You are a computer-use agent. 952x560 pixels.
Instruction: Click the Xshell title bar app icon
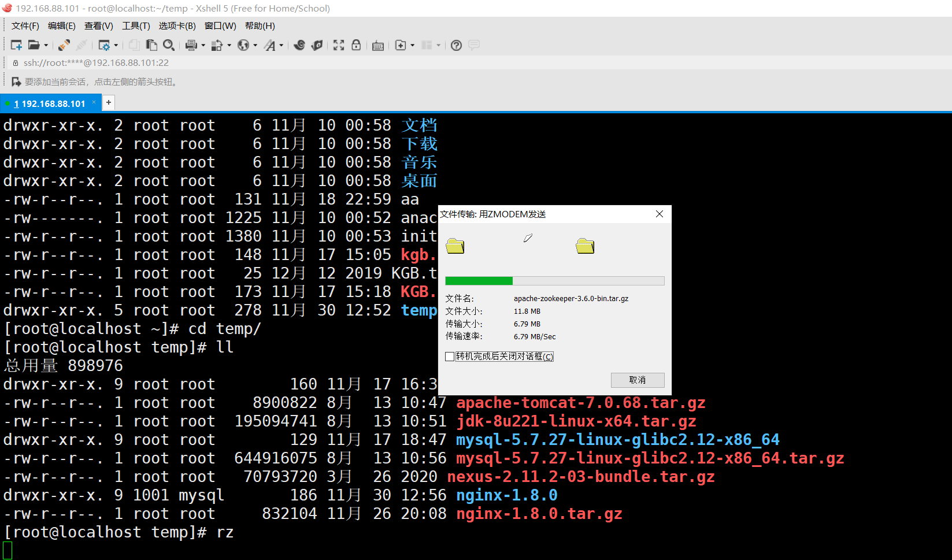7,8
